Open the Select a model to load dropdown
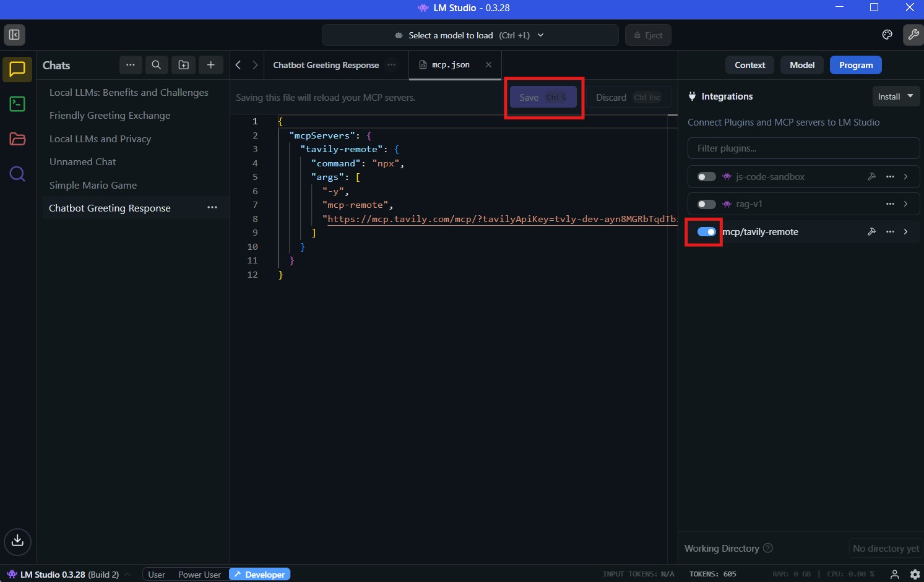The width and height of the screenshot is (924, 582). (470, 35)
